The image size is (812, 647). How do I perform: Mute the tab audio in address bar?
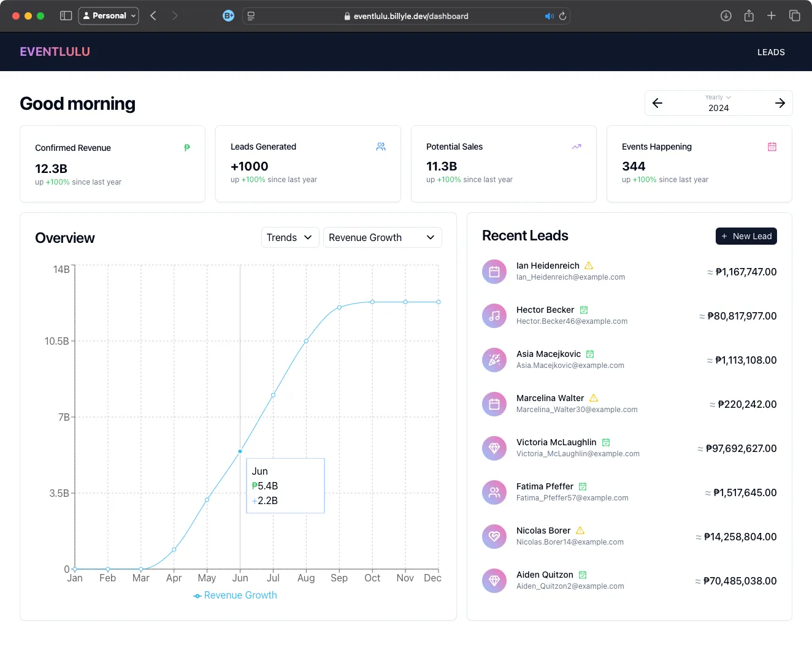pos(549,16)
